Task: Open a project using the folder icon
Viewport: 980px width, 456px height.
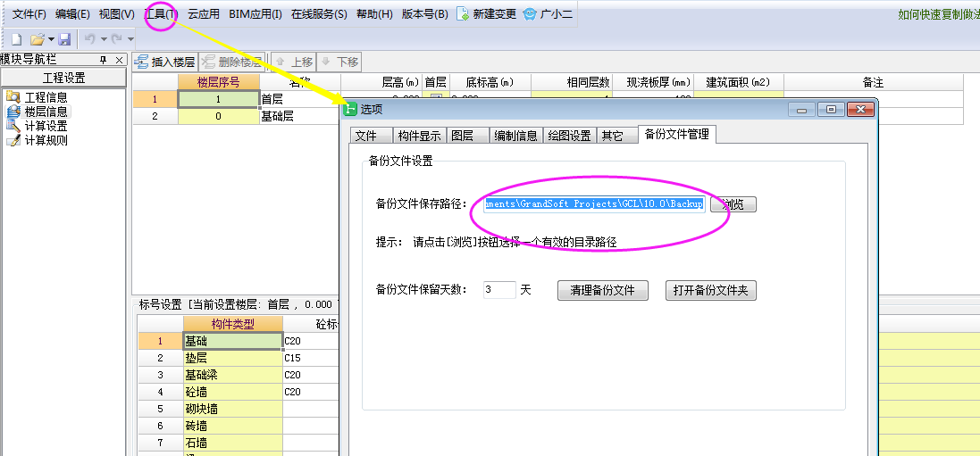Action: pyautogui.click(x=37, y=39)
